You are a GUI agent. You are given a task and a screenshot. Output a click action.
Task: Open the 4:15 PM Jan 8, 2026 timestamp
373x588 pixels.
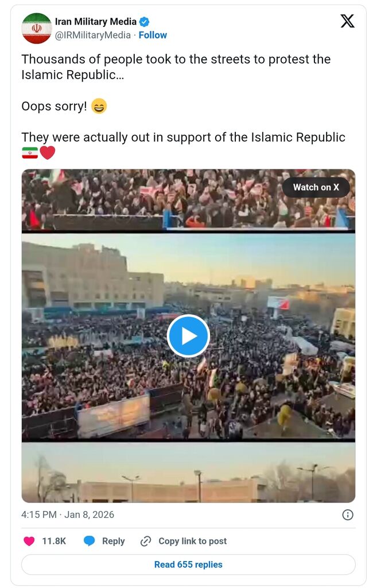(68, 514)
